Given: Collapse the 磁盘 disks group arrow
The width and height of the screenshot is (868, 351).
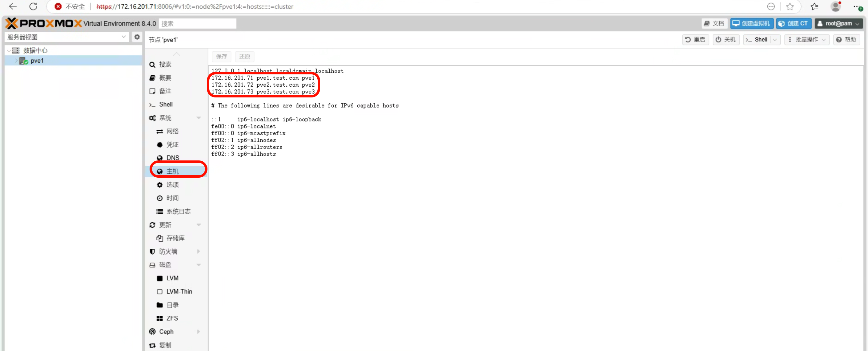Looking at the screenshot, I should pyautogui.click(x=199, y=265).
